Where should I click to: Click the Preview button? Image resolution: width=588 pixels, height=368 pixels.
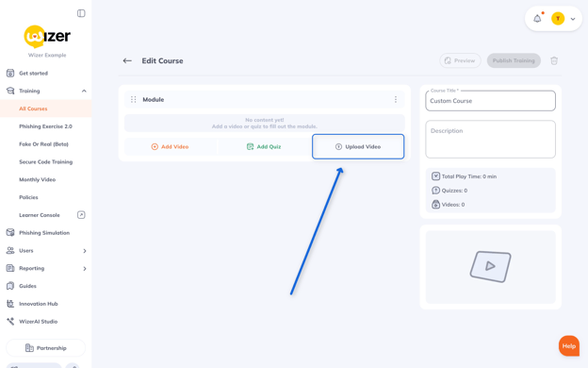(x=460, y=60)
